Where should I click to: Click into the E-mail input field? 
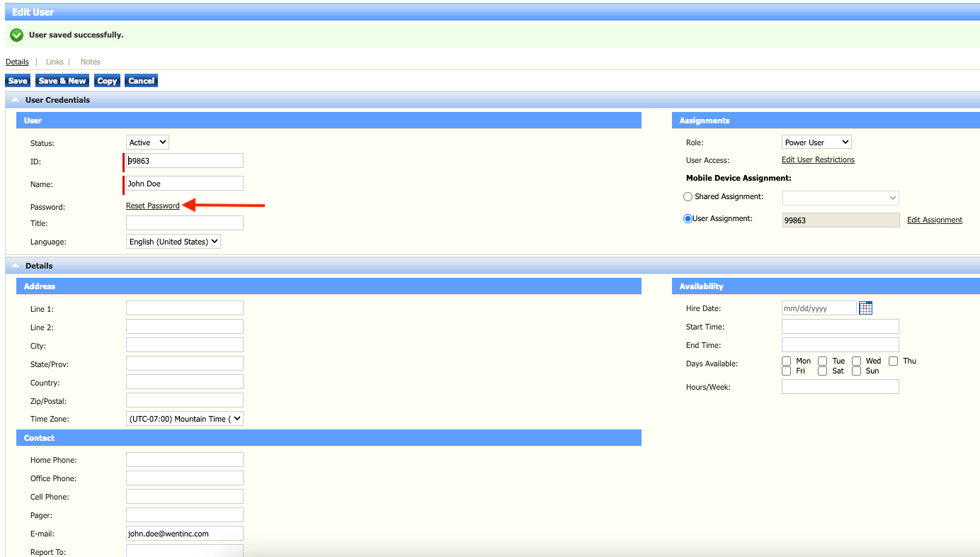pyautogui.click(x=184, y=534)
